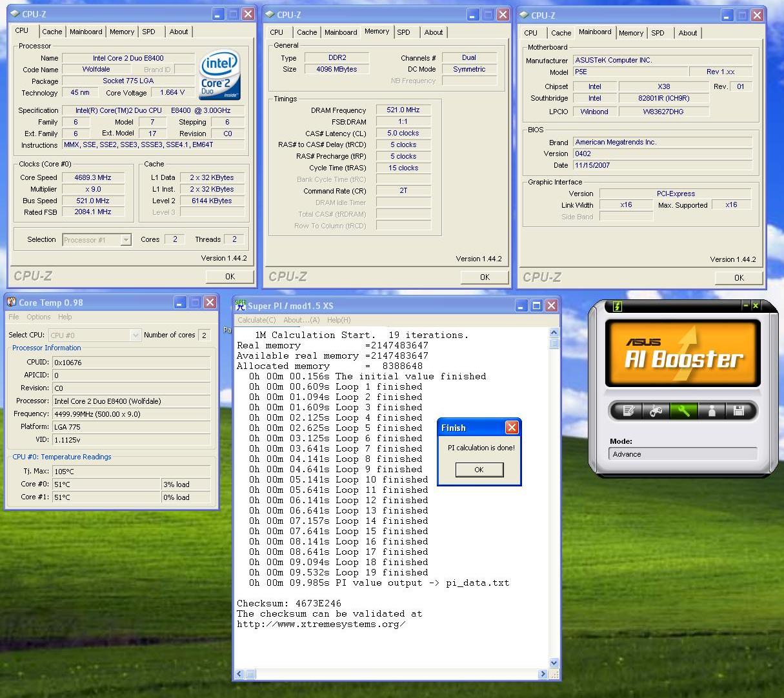Viewport: 784px width, 698px height.
Task: Switch to the Memory tab in the right CPU-Z window
Action: 631,33
